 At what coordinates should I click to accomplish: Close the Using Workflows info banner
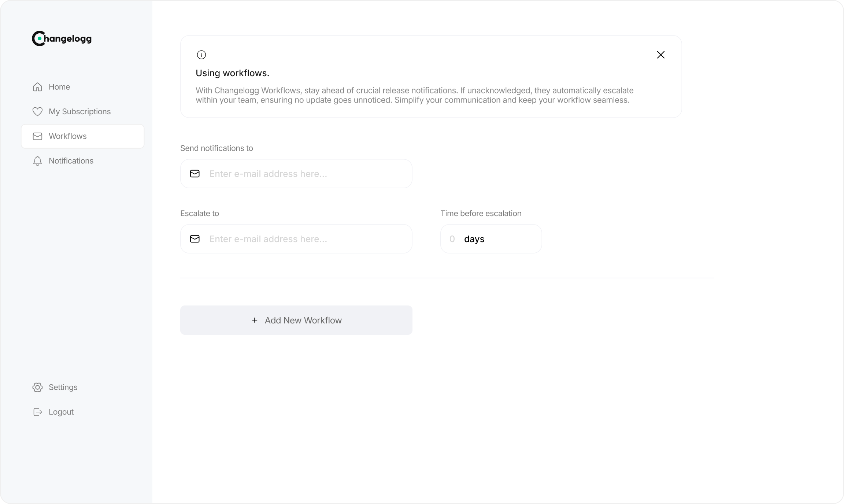tap(660, 55)
